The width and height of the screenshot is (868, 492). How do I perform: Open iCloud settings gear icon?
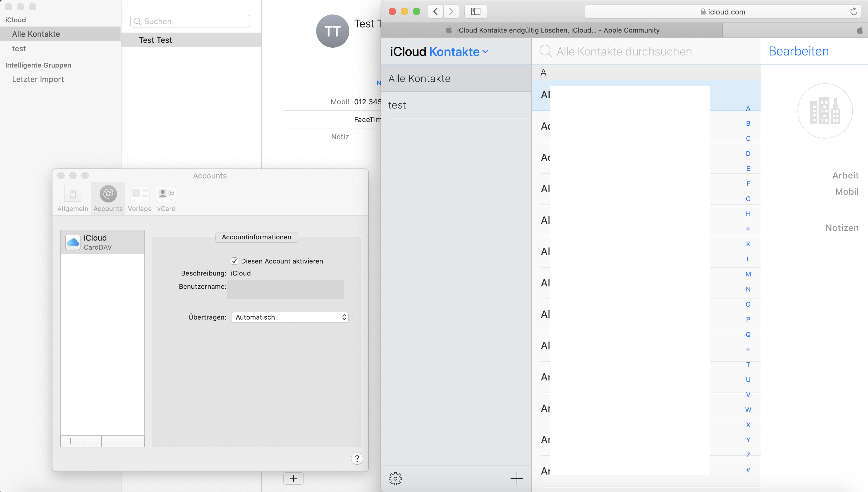[x=395, y=478]
